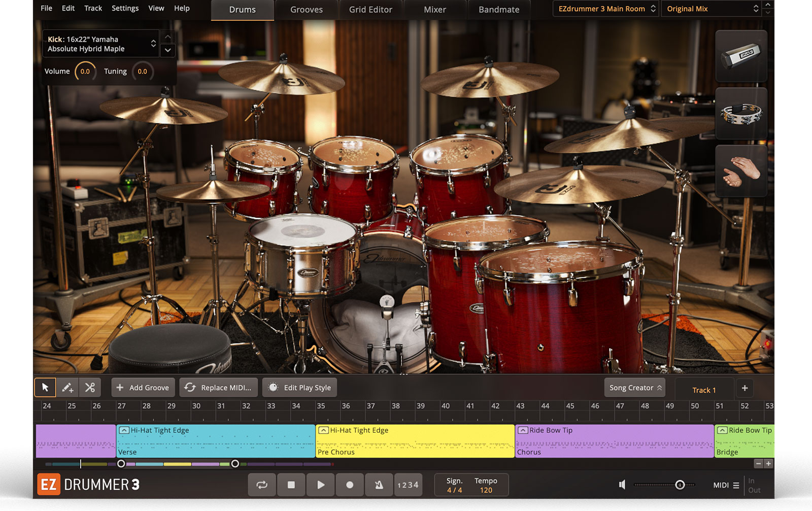This screenshot has height=511, width=812.
Task: Switch to the Grooves tab
Action: (307, 10)
